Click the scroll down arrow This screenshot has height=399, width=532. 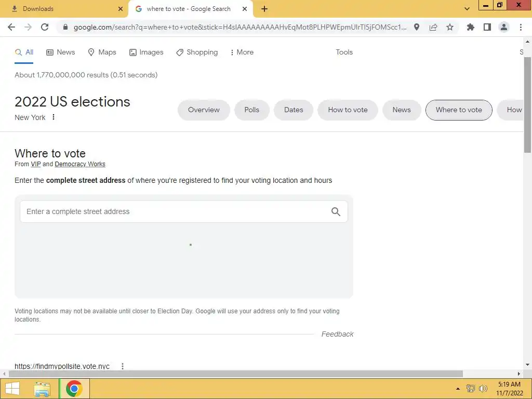click(527, 365)
